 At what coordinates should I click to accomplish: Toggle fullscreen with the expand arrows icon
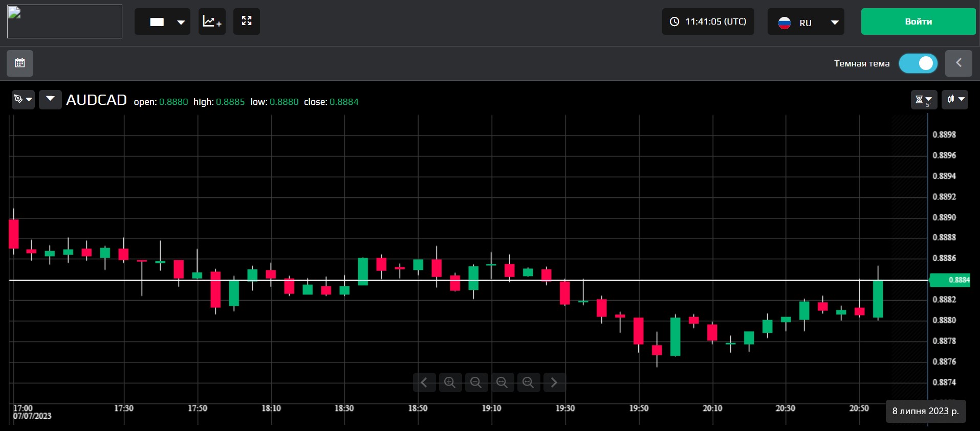pyautogui.click(x=247, y=21)
